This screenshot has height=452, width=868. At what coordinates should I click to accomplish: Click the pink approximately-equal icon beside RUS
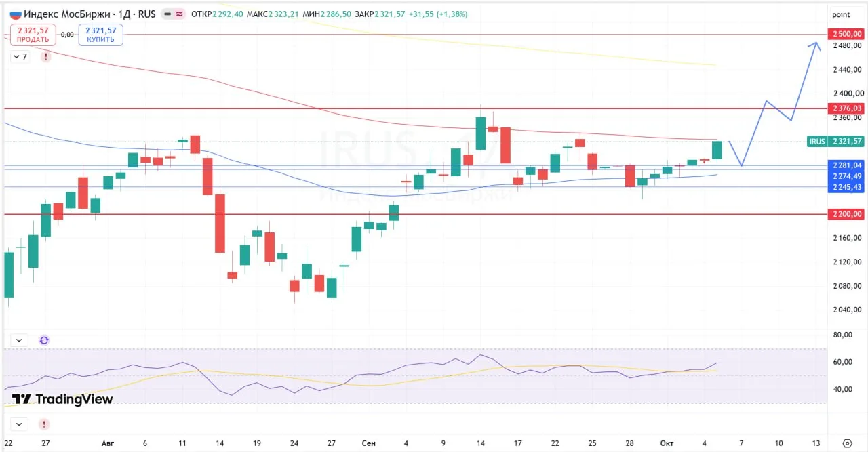coord(179,14)
